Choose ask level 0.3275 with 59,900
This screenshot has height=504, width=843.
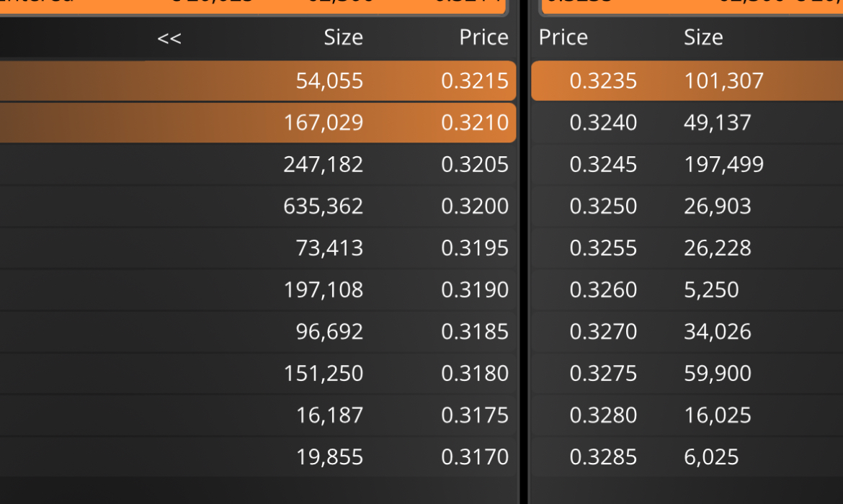[687, 374]
